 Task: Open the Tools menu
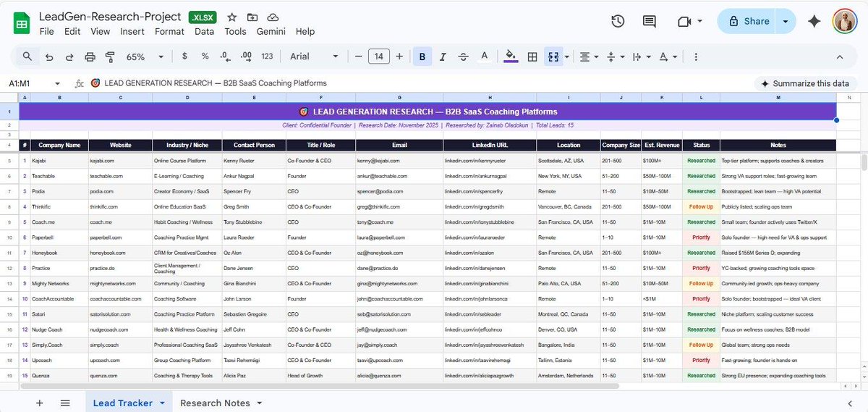pyautogui.click(x=235, y=31)
